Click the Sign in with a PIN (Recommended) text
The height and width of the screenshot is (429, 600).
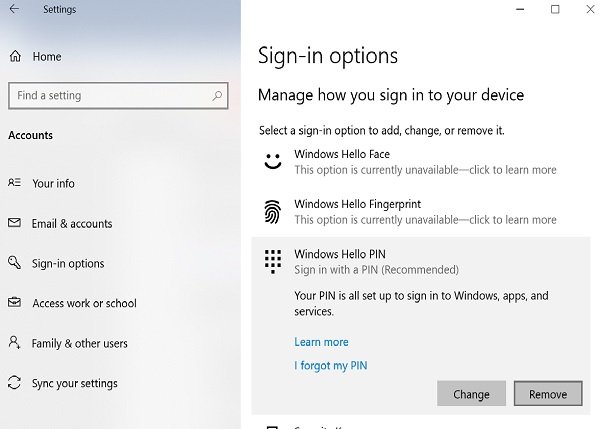(377, 270)
